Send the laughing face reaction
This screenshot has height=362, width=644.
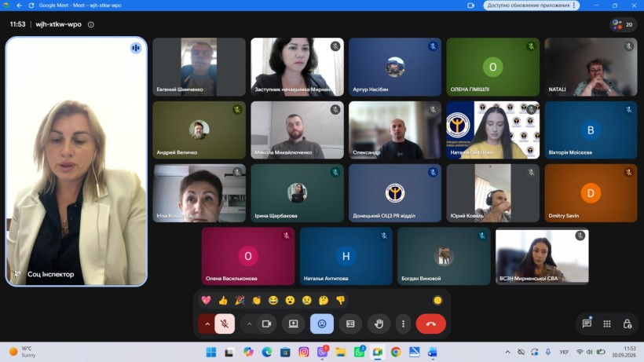coord(273,301)
